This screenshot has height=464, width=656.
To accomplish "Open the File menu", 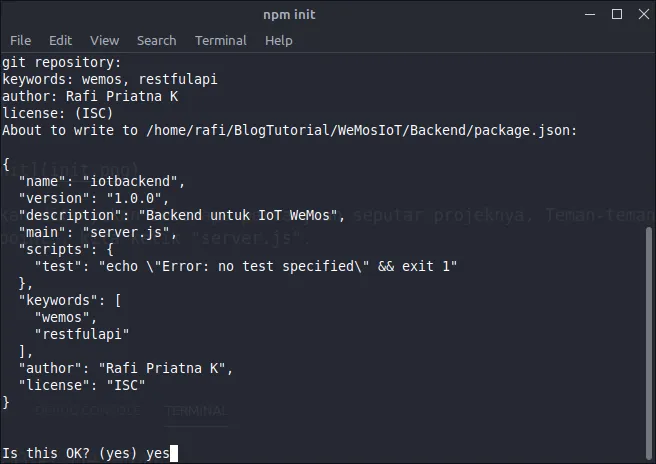I will point(20,40).
